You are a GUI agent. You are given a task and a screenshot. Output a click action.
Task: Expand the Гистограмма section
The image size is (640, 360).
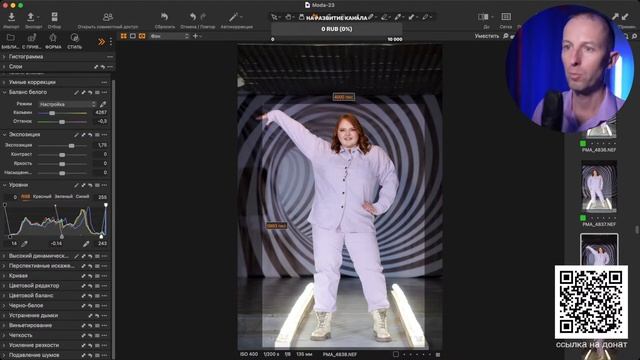click(x=4, y=57)
